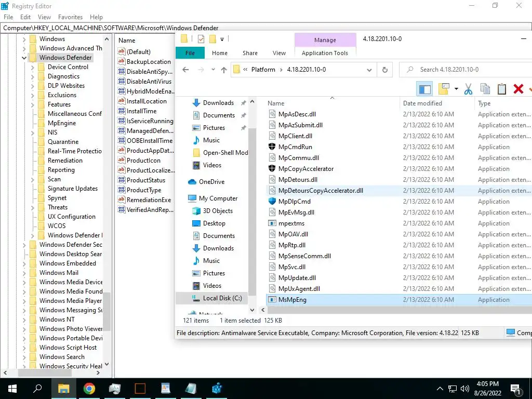The height and width of the screenshot is (399, 532).
Task: Go up one folder level arrow
Action: 223,70
